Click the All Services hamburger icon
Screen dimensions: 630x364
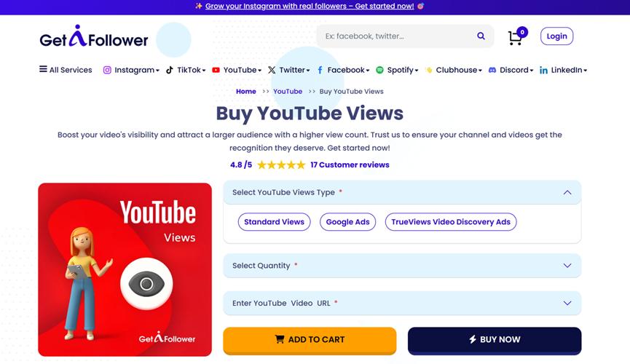[43, 70]
